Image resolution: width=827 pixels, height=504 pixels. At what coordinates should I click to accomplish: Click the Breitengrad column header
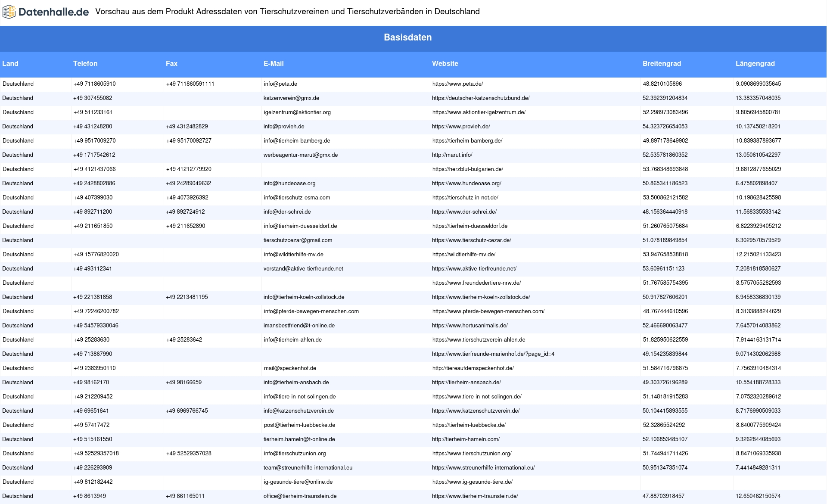pos(662,63)
